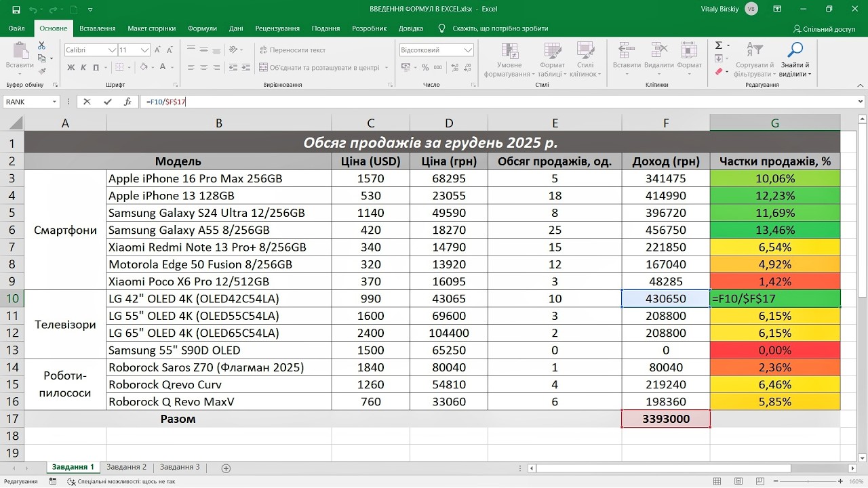This screenshot has width=868, height=488.
Task: Toggle italic К formatting
Action: click(x=83, y=67)
